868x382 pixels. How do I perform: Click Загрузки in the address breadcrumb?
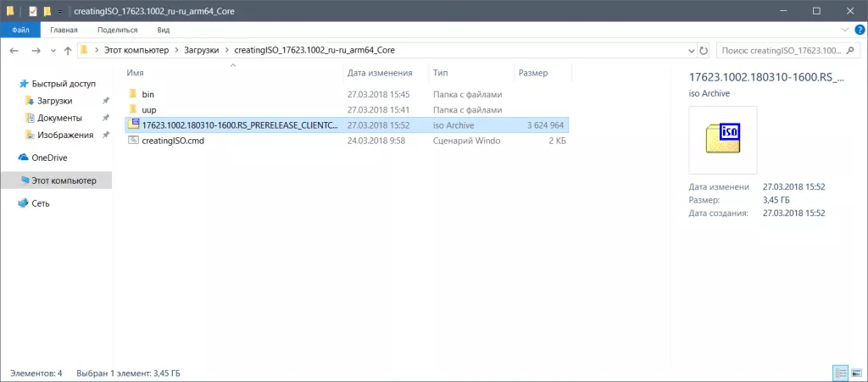202,50
